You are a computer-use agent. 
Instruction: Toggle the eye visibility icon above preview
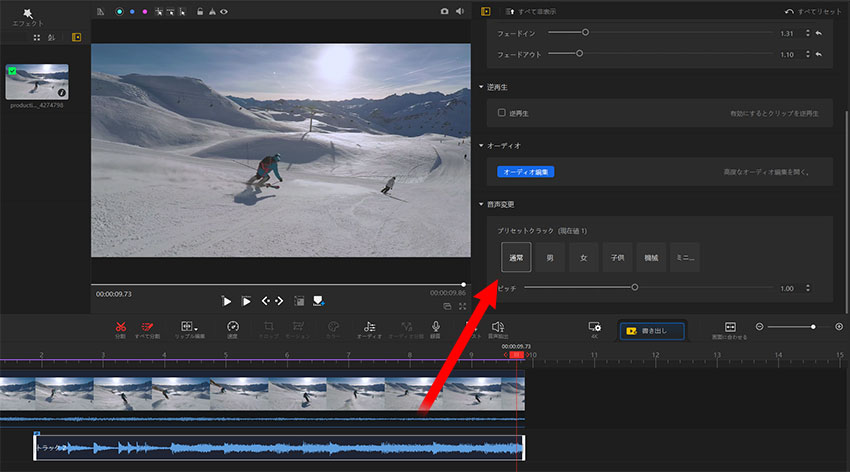(224, 11)
